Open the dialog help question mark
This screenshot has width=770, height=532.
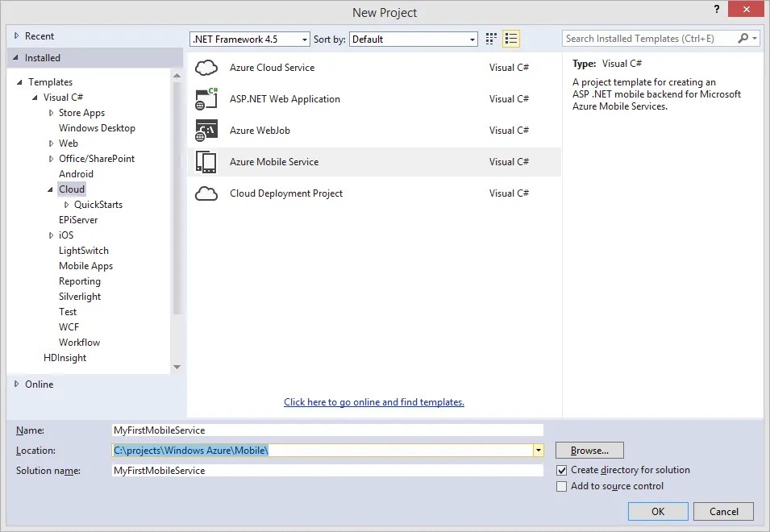717,10
